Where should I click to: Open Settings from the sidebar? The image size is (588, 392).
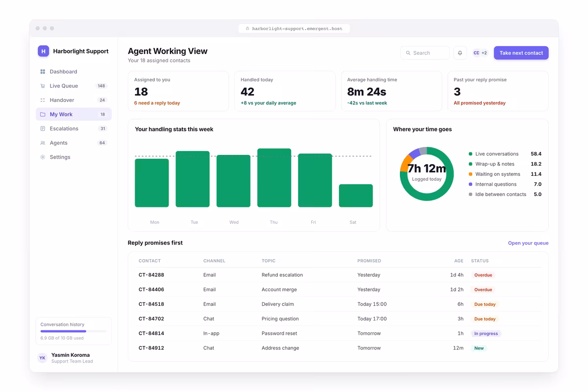[x=73, y=157]
